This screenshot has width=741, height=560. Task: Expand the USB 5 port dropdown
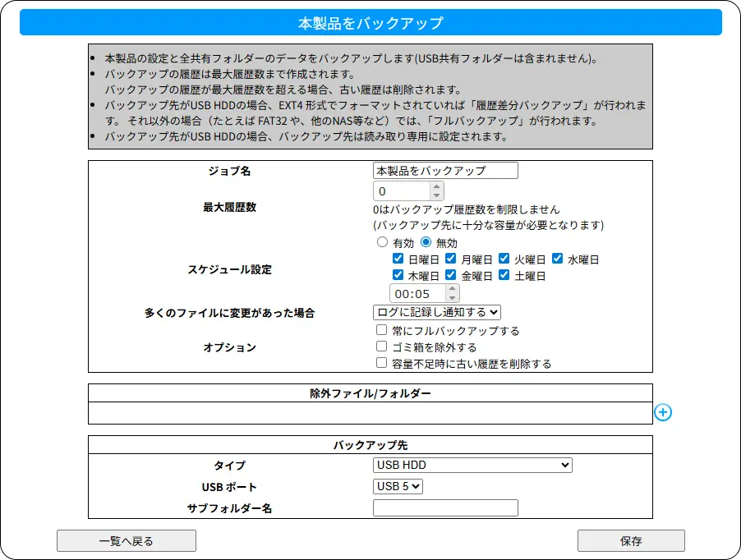pos(398,486)
